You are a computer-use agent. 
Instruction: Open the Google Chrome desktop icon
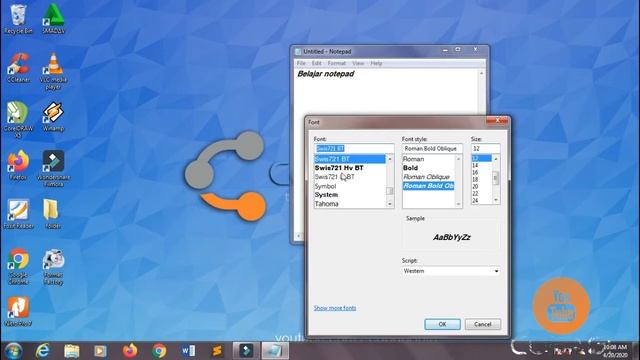click(x=18, y=266)
